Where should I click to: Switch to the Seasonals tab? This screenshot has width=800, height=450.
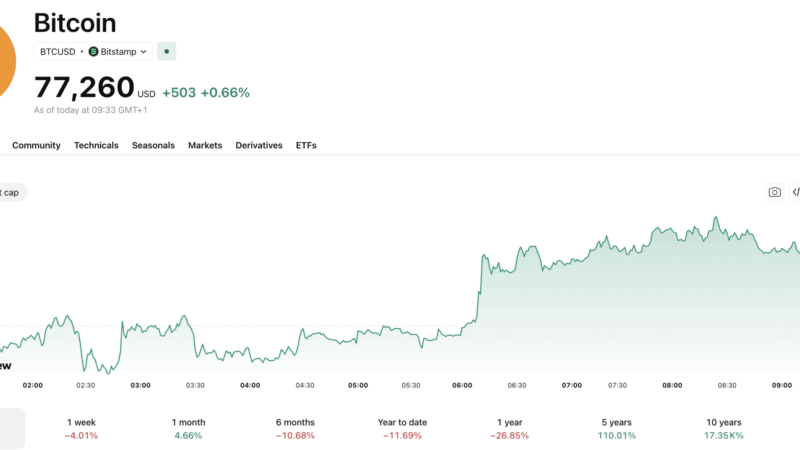(x=153, y=145)
